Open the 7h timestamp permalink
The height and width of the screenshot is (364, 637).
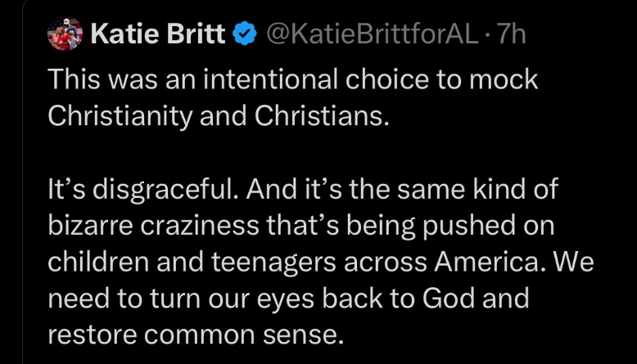(512, 34)
